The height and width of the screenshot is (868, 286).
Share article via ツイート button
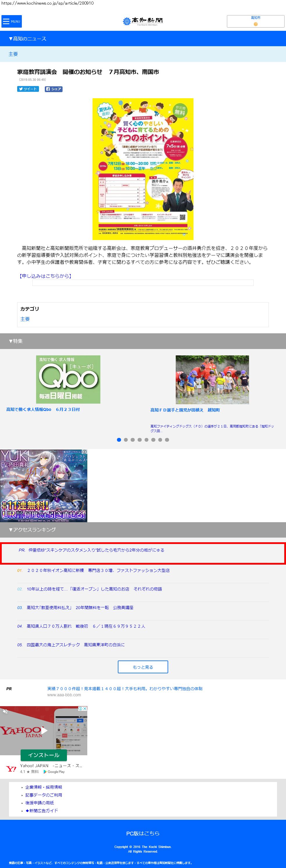pyautogui.click(x=28, y=89)
